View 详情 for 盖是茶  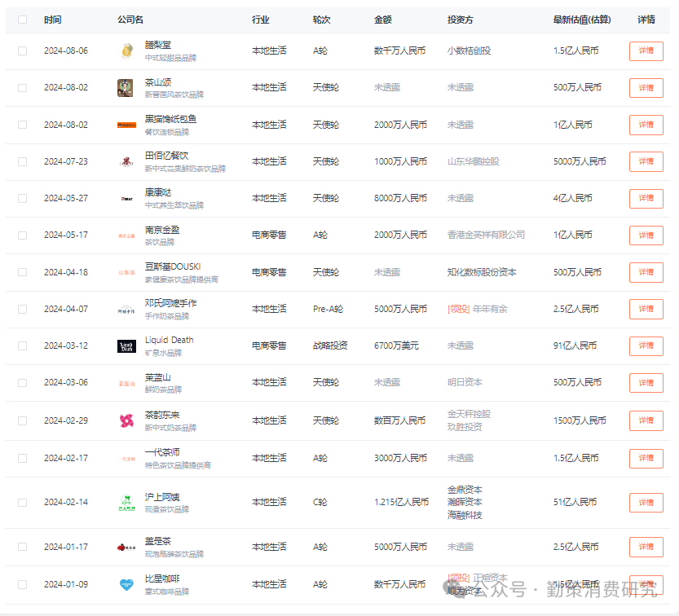646,547
